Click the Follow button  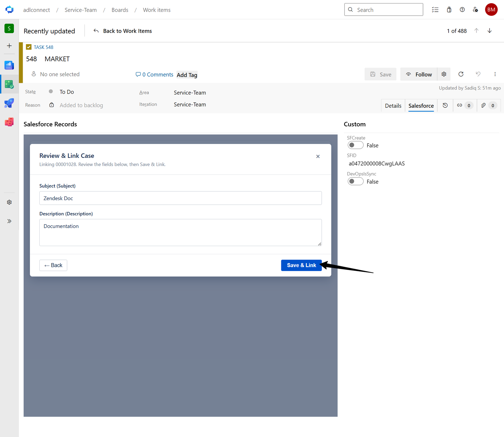click(x=419, y=74)
